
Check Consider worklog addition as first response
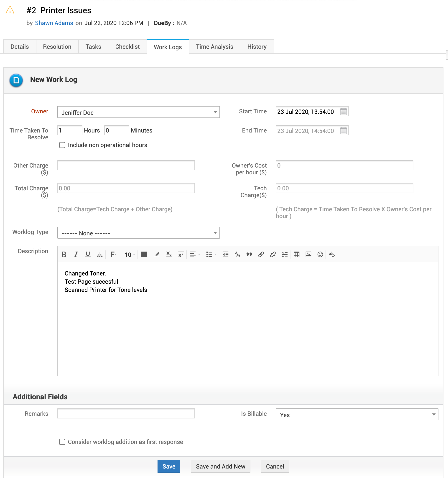tap(62, 442)
